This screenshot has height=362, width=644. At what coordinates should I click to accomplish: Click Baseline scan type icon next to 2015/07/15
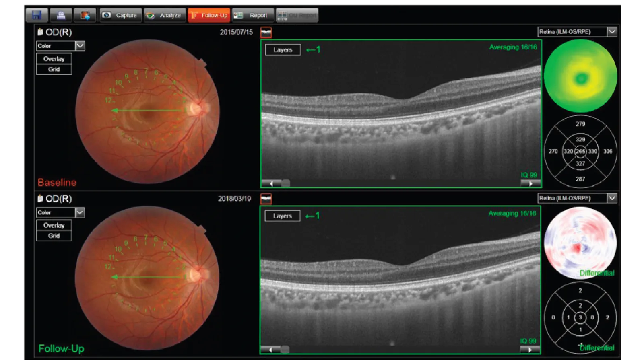pos(266,32)
